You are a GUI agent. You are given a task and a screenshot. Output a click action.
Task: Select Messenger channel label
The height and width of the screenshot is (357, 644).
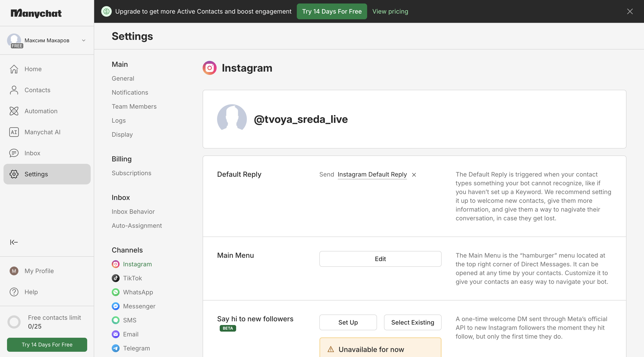point(139,306)
